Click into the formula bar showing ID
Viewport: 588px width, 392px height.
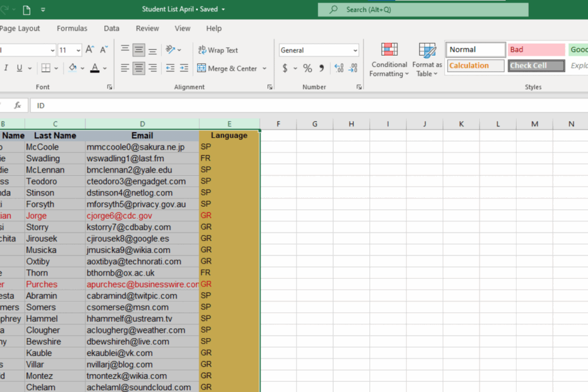click(309, 106)
